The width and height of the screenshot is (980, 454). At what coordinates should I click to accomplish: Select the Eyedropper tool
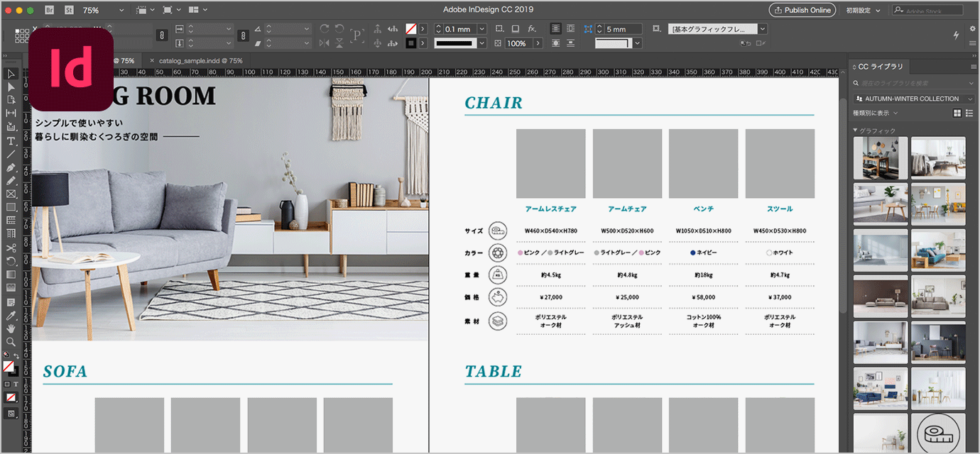click(x=11, y=315)
